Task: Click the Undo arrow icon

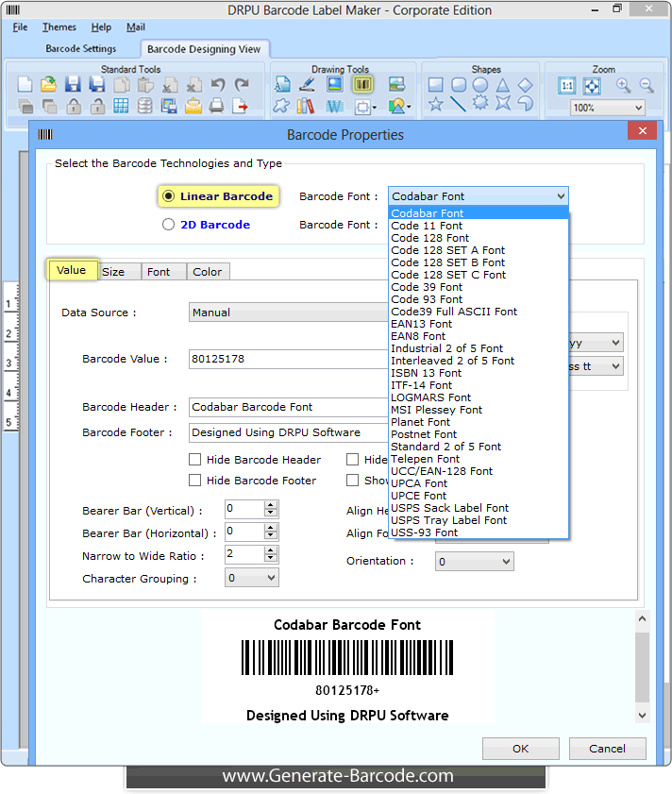Action: [x=218, y=85]
